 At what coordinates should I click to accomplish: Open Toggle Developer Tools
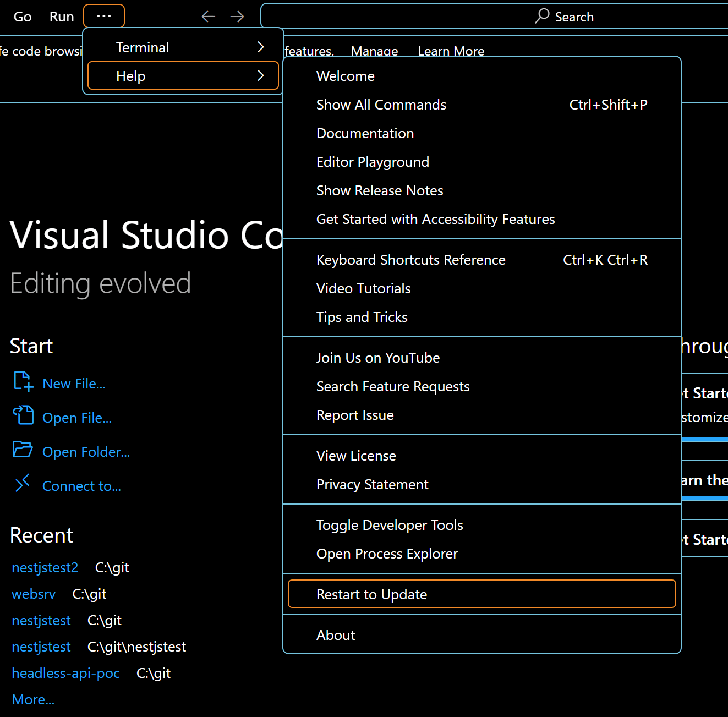pyautogui.click(x=390, y=525)
